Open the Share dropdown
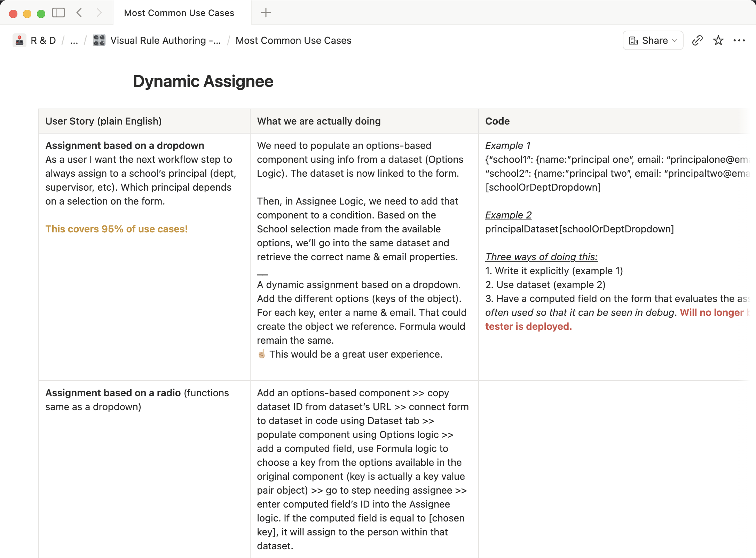This screenshot has width=756, height=558. [x=653, y=40]
